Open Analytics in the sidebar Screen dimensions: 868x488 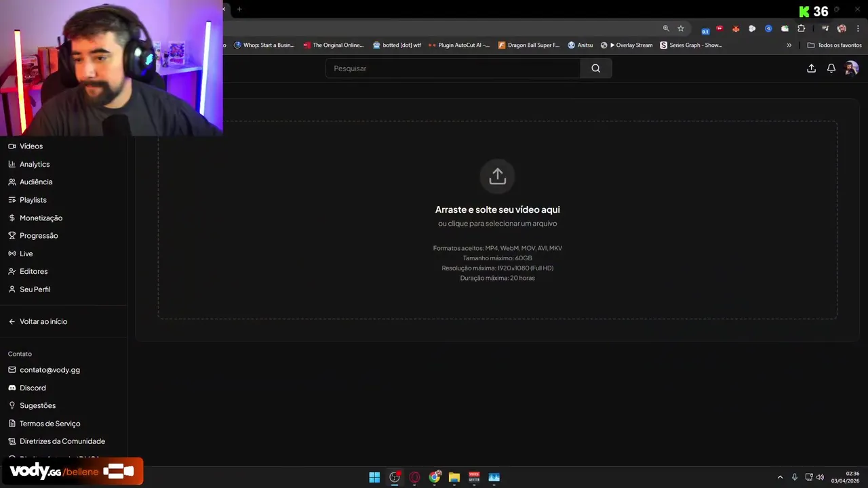(x=28, y=164)
